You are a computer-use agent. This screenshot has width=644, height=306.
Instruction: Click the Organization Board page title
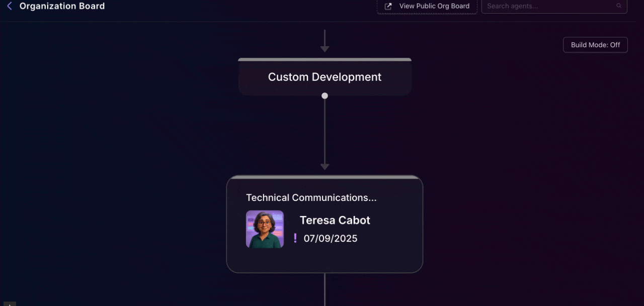point(62,7)
